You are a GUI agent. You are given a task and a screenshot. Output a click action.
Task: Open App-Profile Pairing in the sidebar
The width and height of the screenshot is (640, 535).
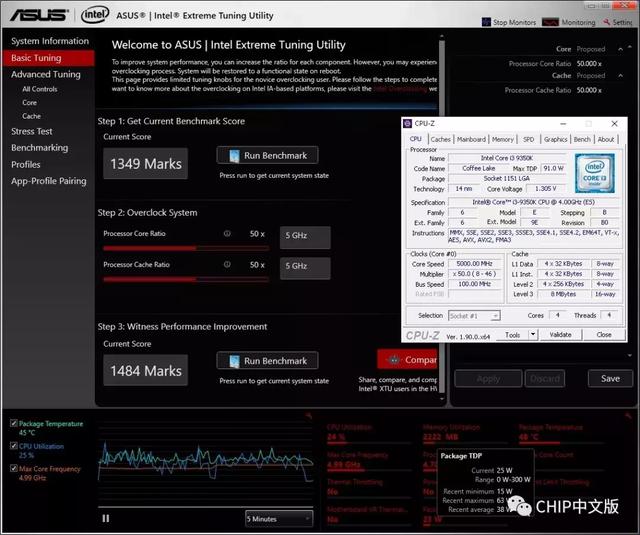tap(49, 181)
